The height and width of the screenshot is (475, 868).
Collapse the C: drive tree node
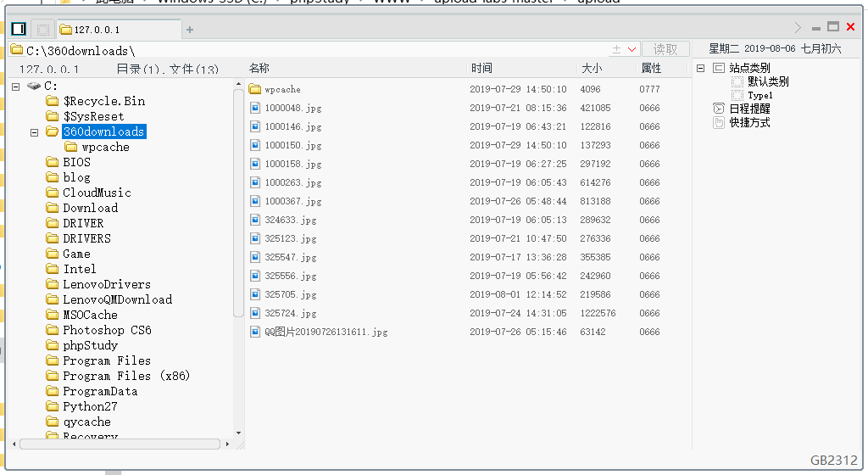16,87
